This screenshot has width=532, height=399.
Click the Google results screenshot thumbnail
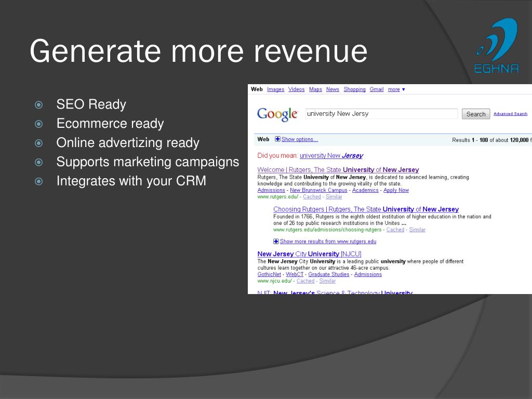390,189
